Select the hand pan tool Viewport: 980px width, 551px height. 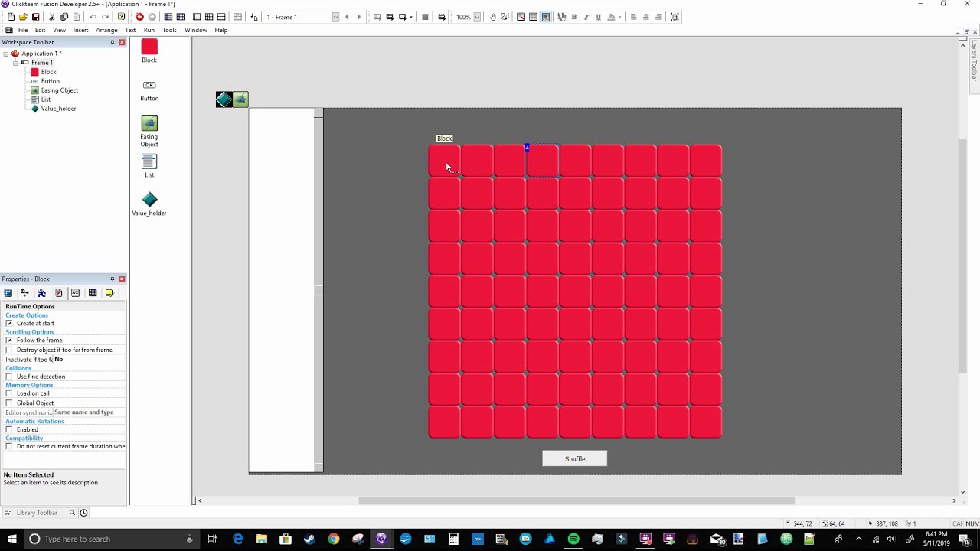tap(492, 17)
